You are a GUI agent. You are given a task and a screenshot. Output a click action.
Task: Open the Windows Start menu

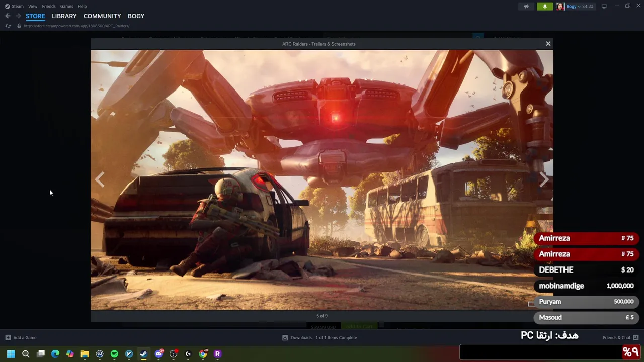[x=11, y=354]
